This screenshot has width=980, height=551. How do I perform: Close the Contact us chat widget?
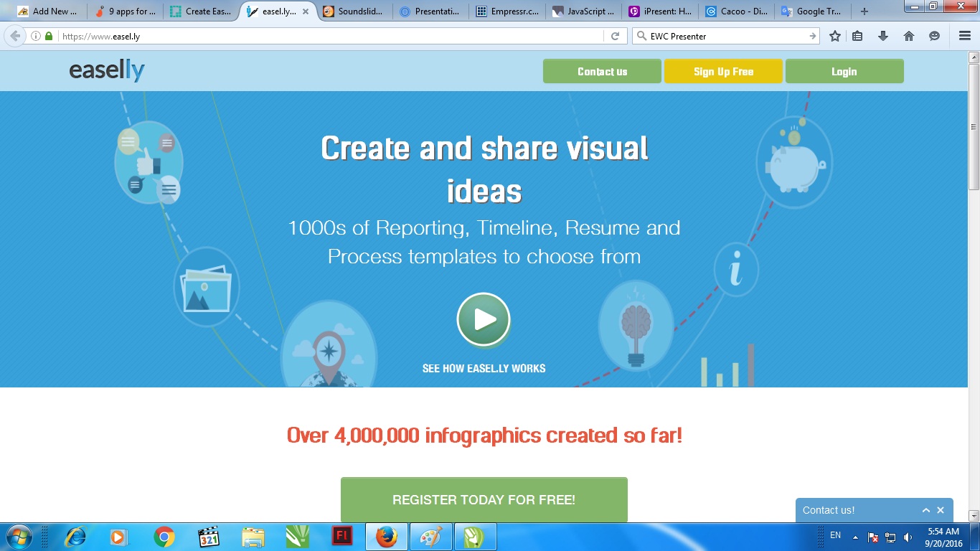coord(941,510)
